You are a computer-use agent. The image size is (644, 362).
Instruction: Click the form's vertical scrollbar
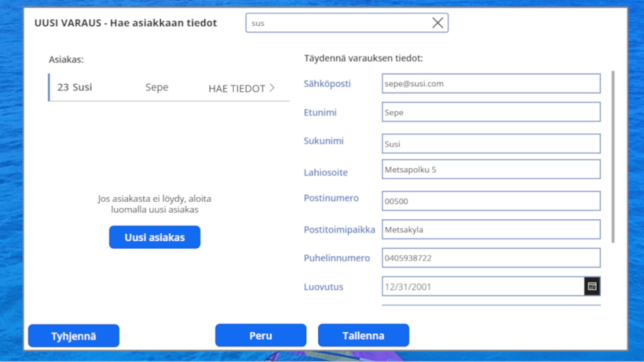click(613, 156)
